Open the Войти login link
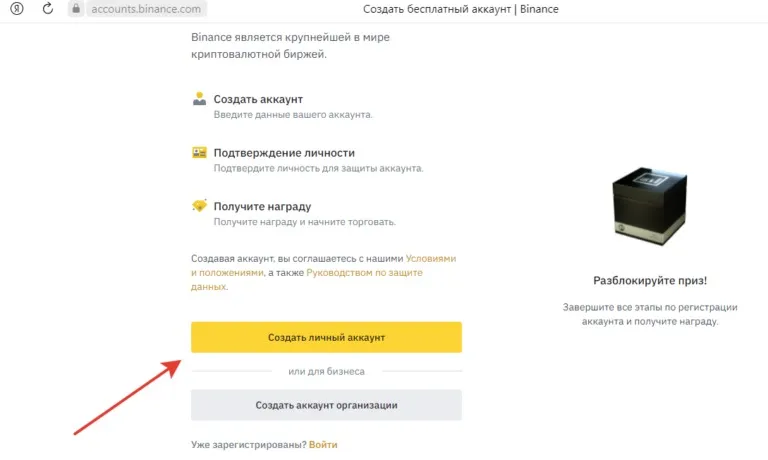This screenshot has width=768, height=460. tap(323, 444)
